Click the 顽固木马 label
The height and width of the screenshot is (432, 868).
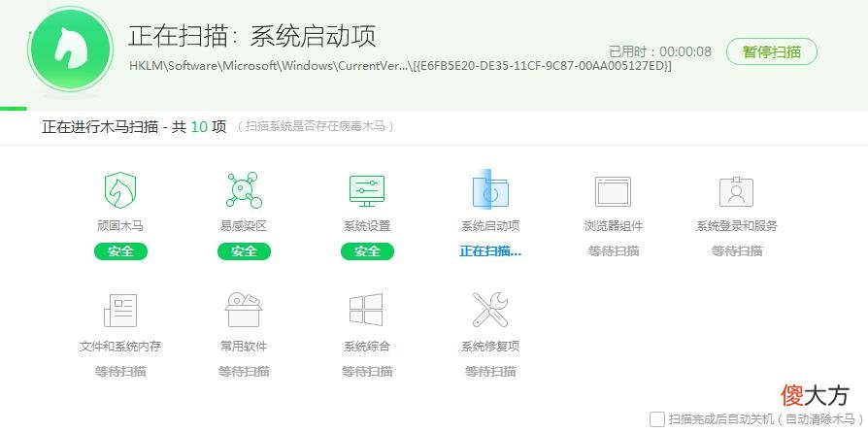(120, 226)
